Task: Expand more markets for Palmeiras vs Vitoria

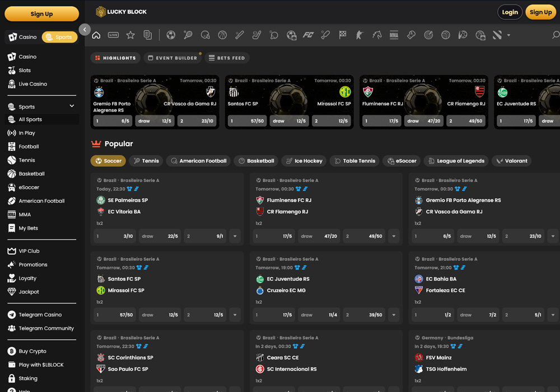Action: (x=235, y=236)
